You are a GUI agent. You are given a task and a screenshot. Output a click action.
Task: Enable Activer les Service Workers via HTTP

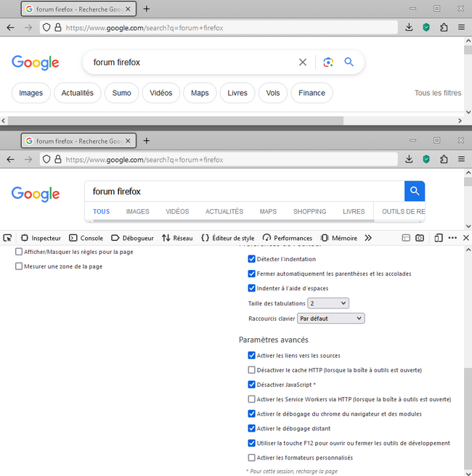click(251, 399)
